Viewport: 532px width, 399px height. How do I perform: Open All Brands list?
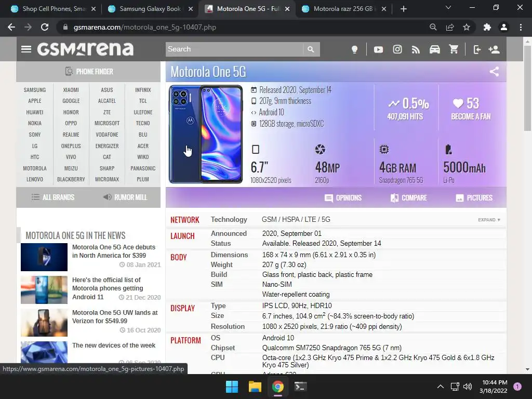pyautogui.click(x=52, y=197)
